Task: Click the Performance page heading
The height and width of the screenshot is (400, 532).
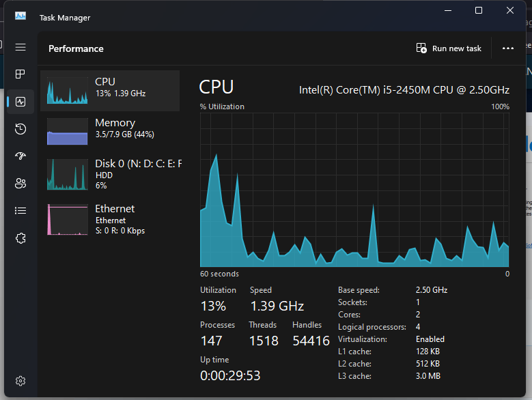Action: pyautogui.click(x=76, y=49)
